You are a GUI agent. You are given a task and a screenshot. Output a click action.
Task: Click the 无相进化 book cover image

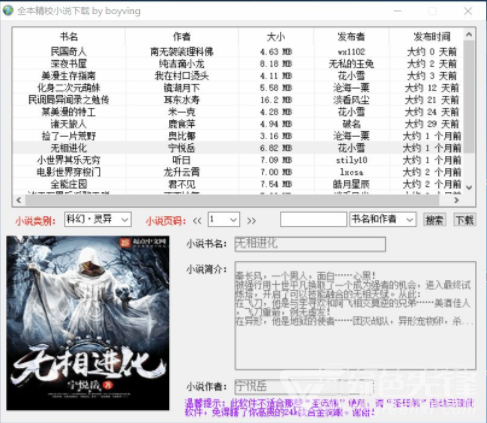point(88,323)
